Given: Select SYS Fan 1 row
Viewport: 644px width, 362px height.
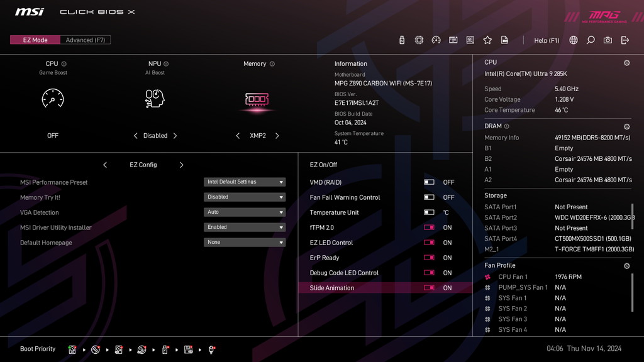Looking at the screenshot, I should pos(558,298).
